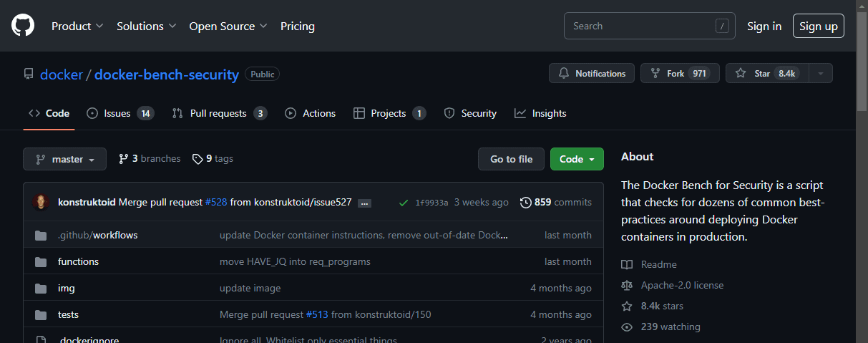Click the functions folder icon
Image resolution: width=868 pixels, height=343 pixels.
[41, 261]
